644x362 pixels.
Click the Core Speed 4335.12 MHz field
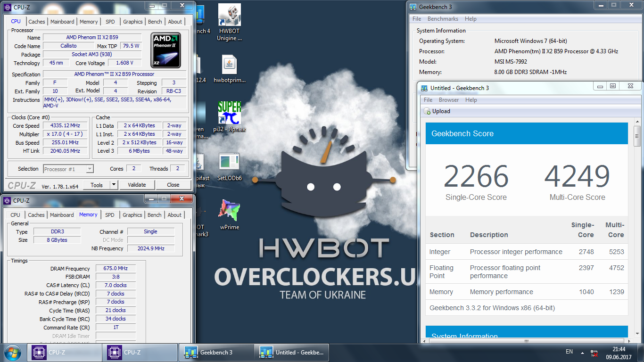coord(65,125)
